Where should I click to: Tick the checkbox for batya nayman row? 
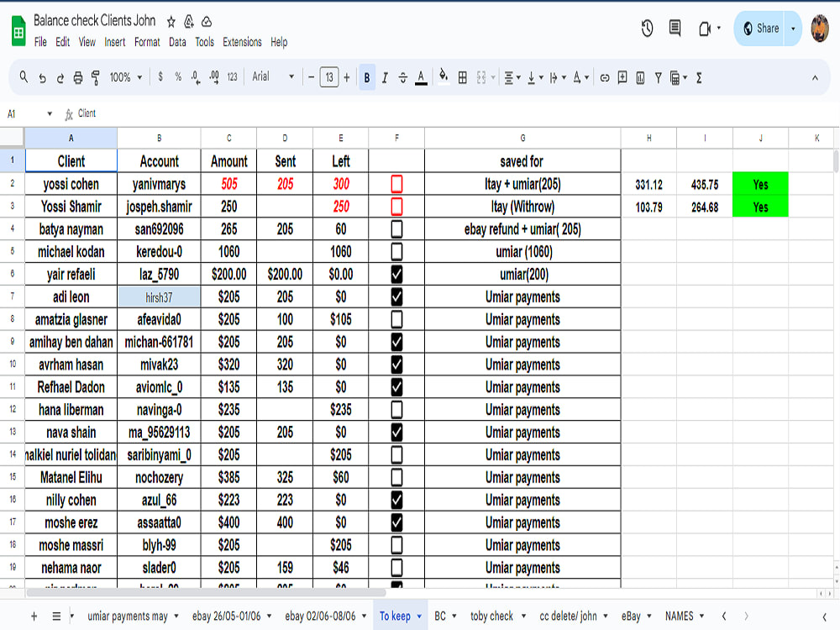tap(396, 228)
